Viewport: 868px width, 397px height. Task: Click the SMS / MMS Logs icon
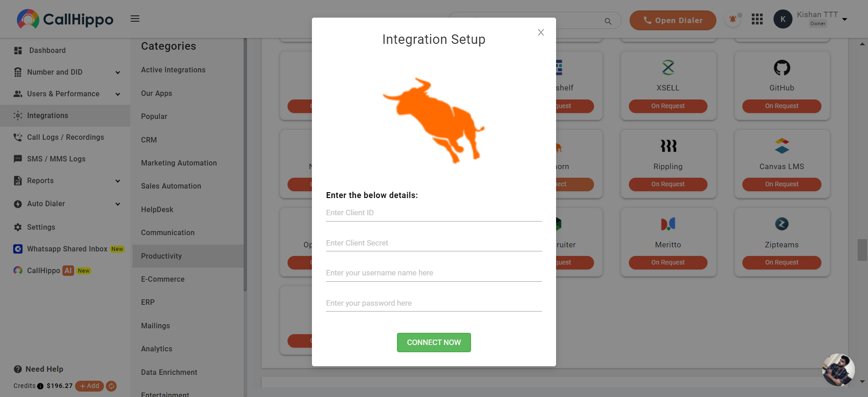(x=18, y=159)
